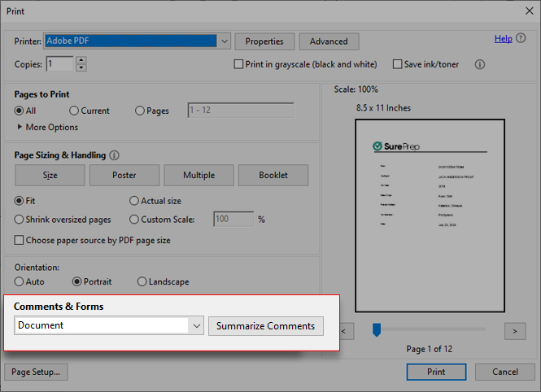Click the page preview slider handle
This screenshot has height=392, width=541.
pyautogui.click(x=377, y=329)
